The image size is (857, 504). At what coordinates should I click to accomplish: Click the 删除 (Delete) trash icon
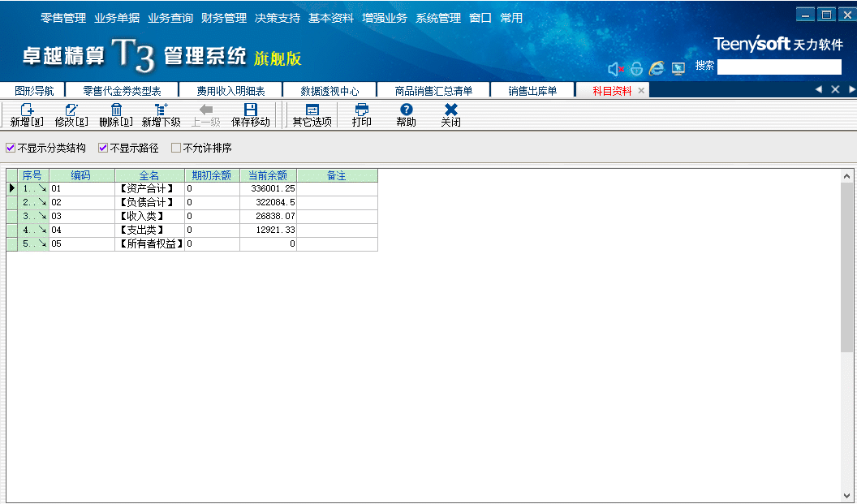[116, 110]
